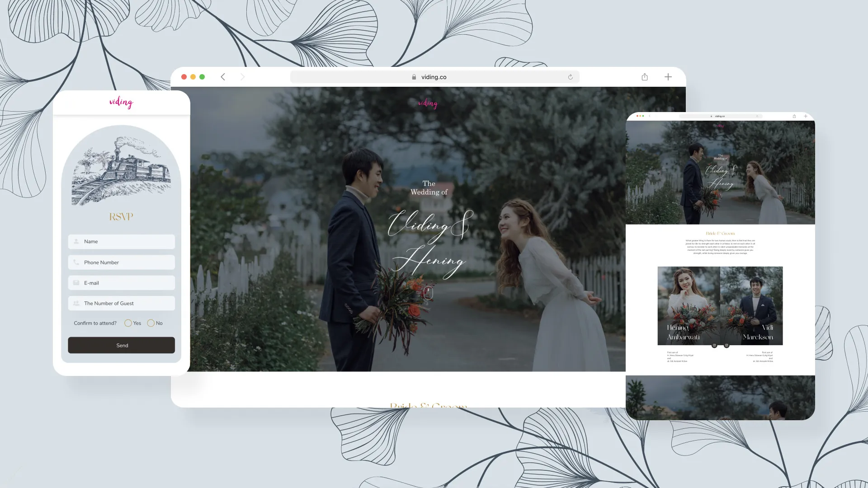This screenshot has height=488, width=868.
Task: Reload the viding.co page
Action: pos(570,77)
